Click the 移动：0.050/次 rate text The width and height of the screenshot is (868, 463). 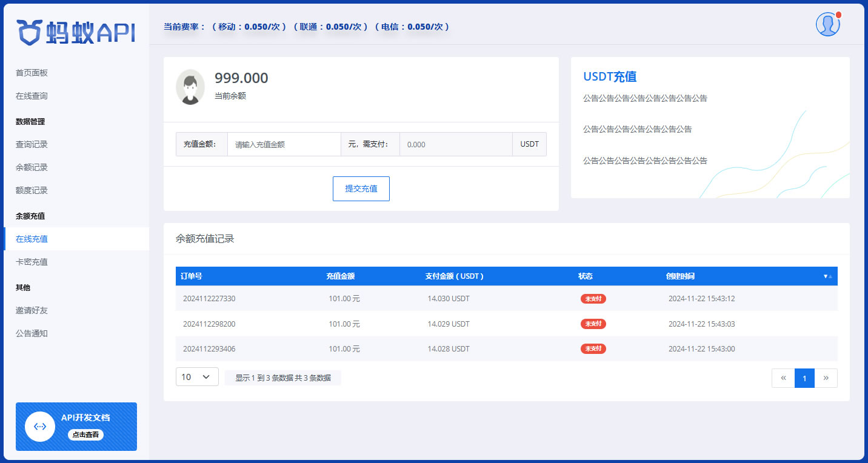(249, 27)
